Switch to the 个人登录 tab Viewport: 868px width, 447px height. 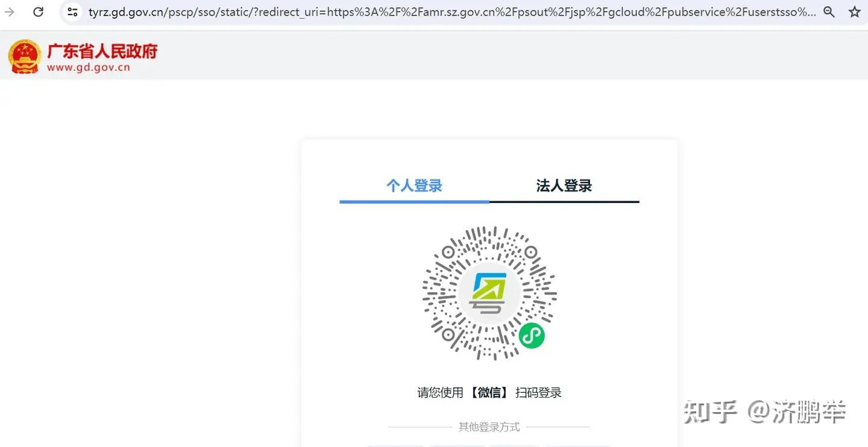tap(415, 186)
